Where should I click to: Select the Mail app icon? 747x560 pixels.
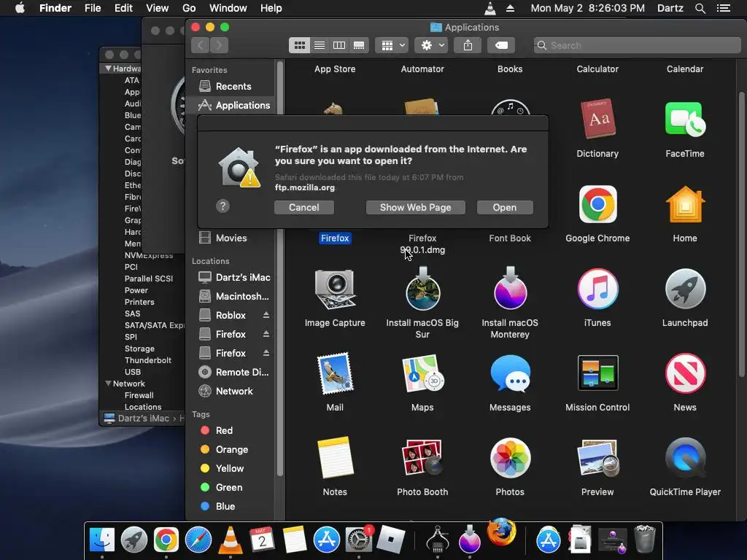point(335,373)
